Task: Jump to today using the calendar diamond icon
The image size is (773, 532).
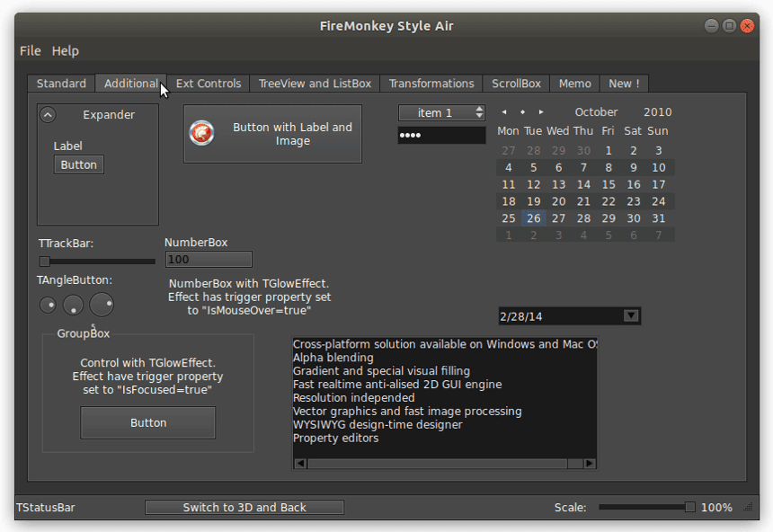Action: click(522, 112)
